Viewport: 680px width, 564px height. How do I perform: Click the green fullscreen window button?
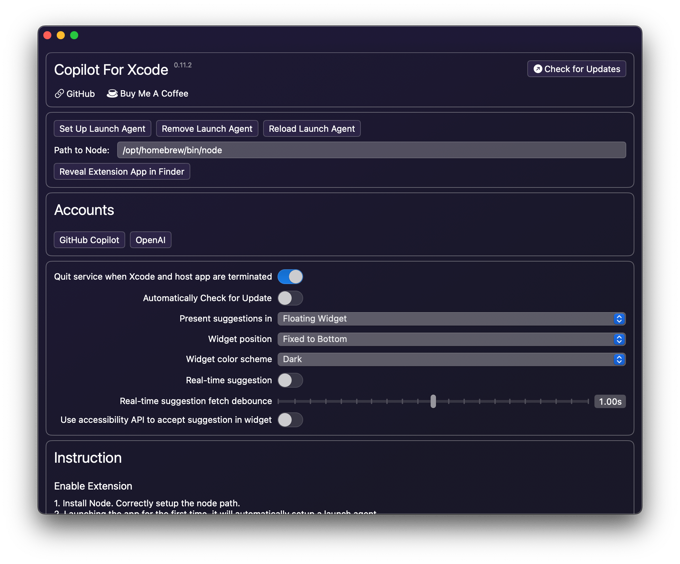pyautogui.click(x=74, y=35)
